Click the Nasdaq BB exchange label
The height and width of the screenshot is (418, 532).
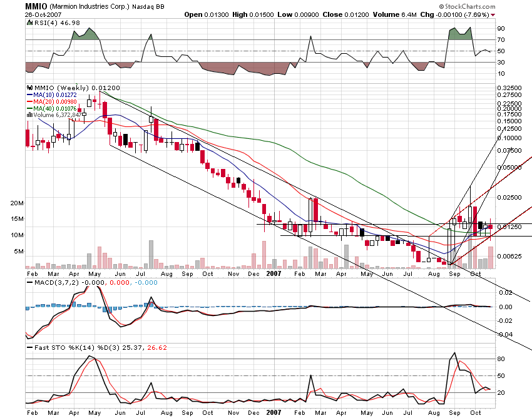148,6
